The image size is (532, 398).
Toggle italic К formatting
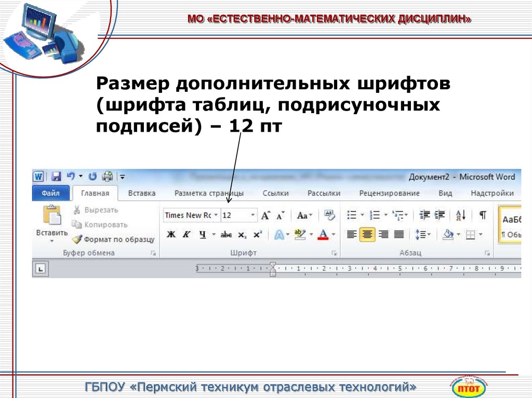tap(187, 234)
